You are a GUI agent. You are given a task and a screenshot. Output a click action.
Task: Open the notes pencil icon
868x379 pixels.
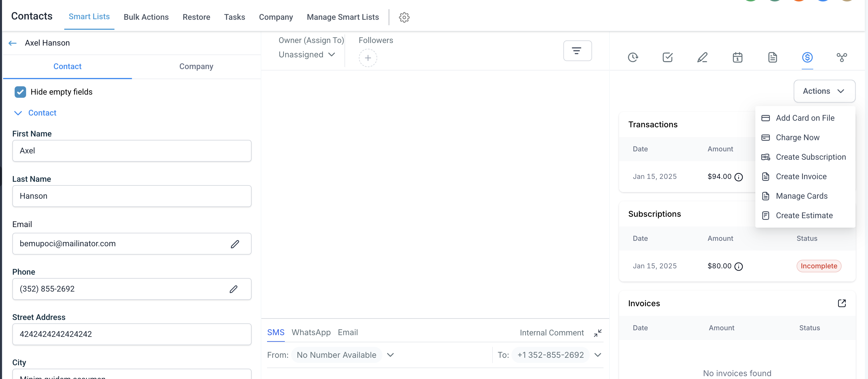click(702, 57)
